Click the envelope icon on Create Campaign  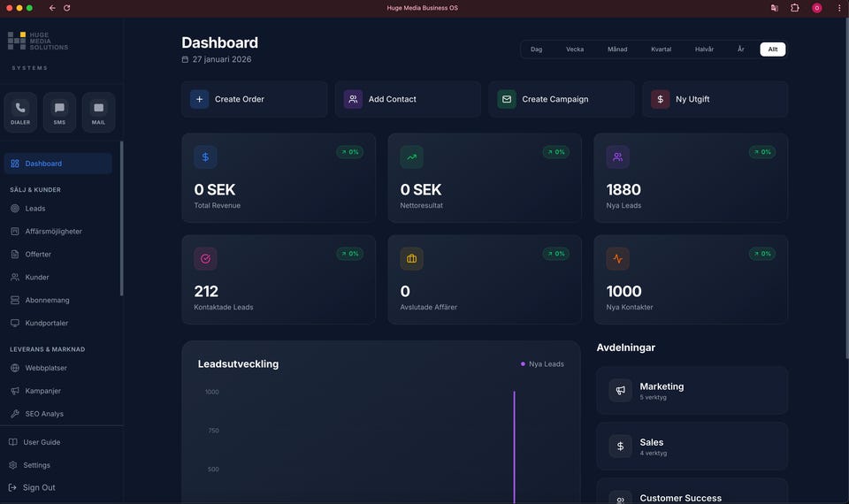click(x=507, y=99)
